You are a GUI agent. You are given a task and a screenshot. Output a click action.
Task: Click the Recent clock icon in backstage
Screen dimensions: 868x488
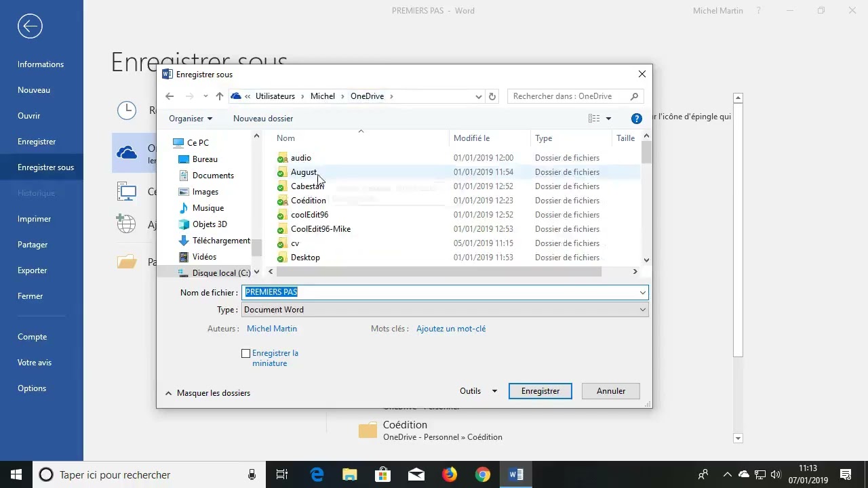127,110
